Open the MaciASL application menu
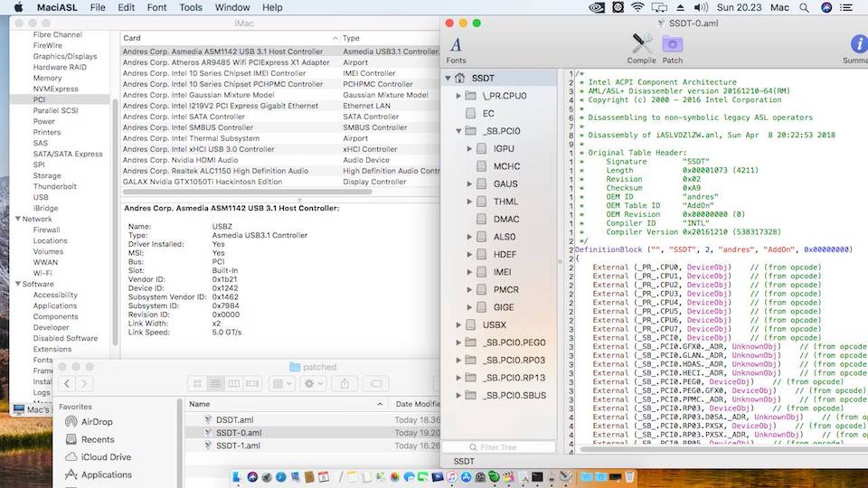 click(x=57, y=8)
